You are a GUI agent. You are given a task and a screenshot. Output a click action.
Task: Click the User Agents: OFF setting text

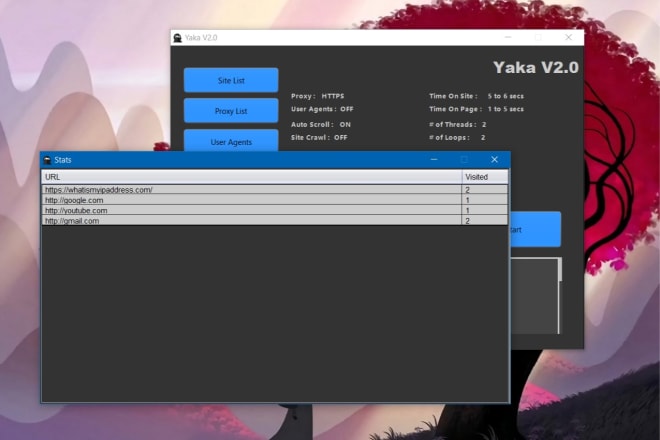(322, 109)
